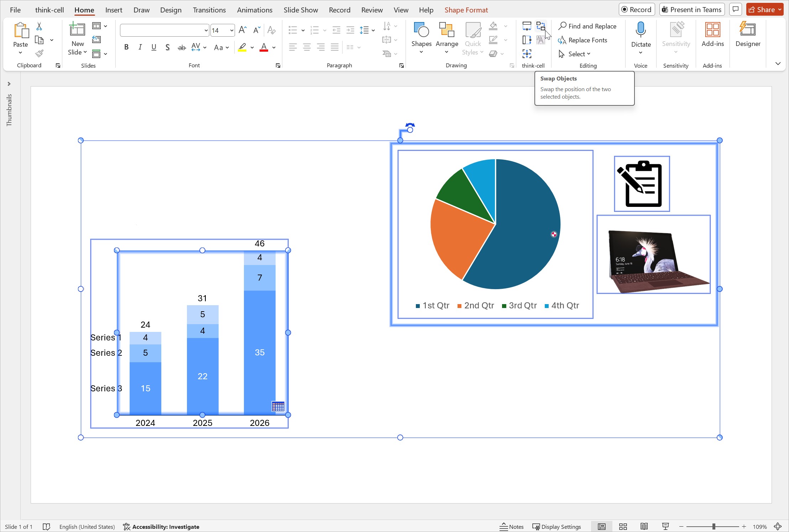Click the Same Width think-cell icon
Viewport: 789px width, 532px height.
[x=527, y=26]
